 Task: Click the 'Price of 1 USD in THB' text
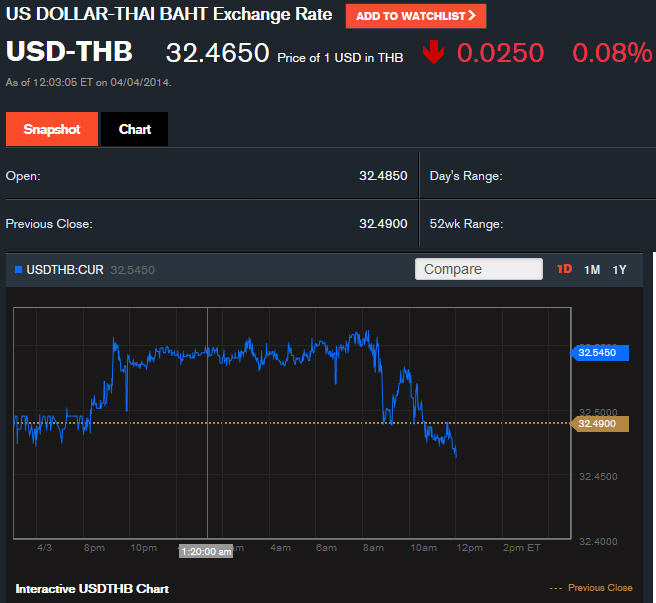(340, 58)
